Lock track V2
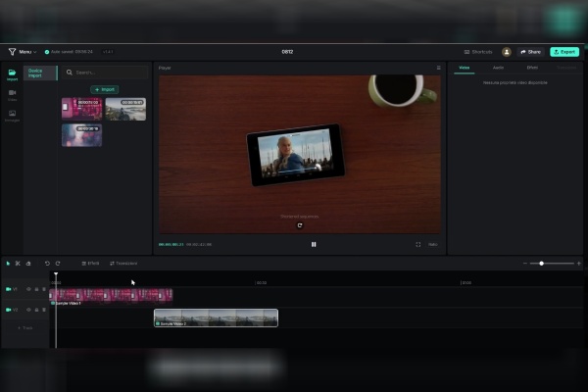Screen dimensions: 588x392 click(36, 310)
